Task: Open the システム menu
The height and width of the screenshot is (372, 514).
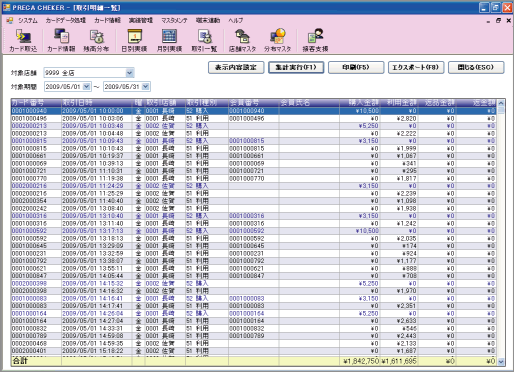Action: pyautogui.click(x=28, y=20)
